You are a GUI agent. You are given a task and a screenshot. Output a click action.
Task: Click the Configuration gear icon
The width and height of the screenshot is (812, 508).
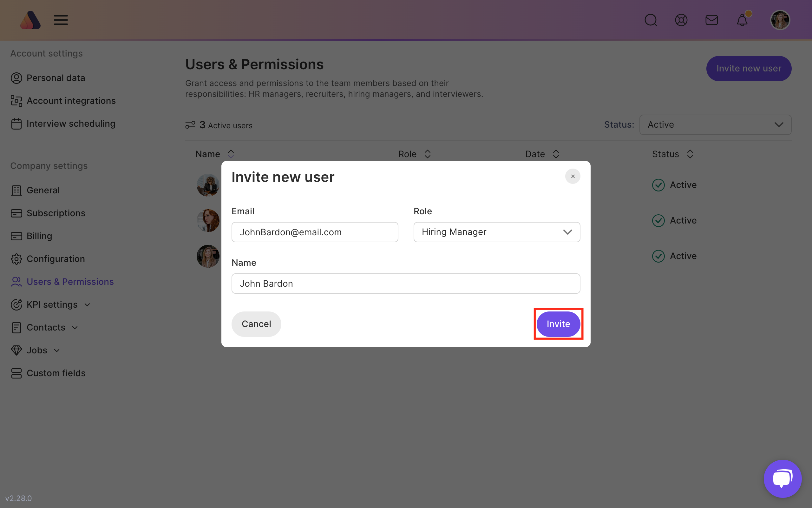tap(16, 259)
